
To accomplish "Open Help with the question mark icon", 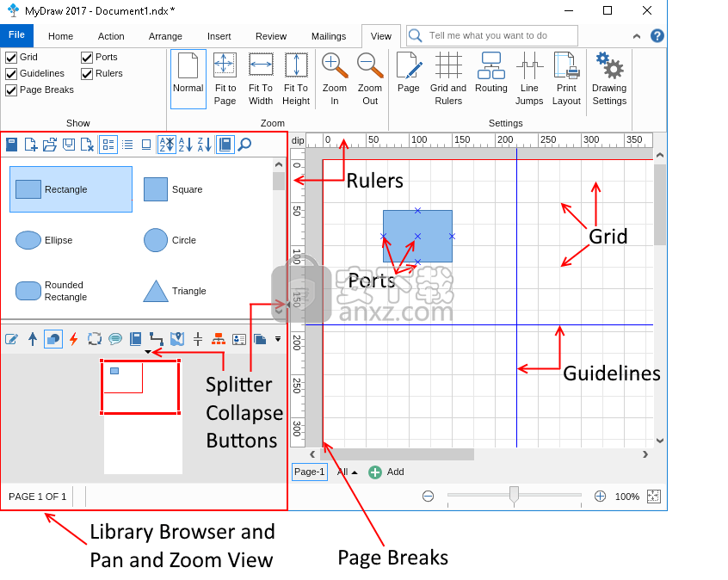I will pos(657,36).
